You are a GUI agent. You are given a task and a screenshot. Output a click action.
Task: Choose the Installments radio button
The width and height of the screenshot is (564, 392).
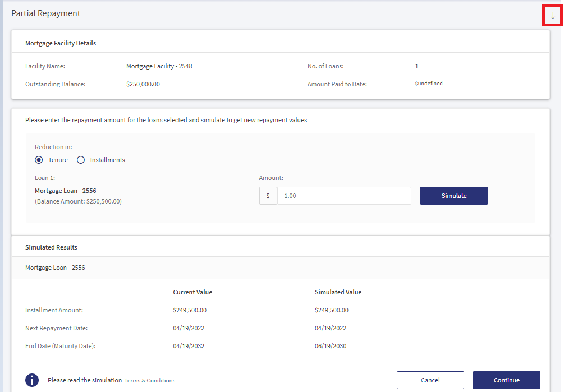[x=81, y=160]
